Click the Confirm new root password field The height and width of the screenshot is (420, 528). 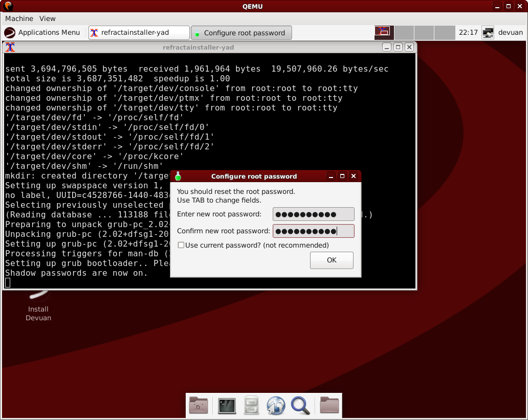[313, 231]
